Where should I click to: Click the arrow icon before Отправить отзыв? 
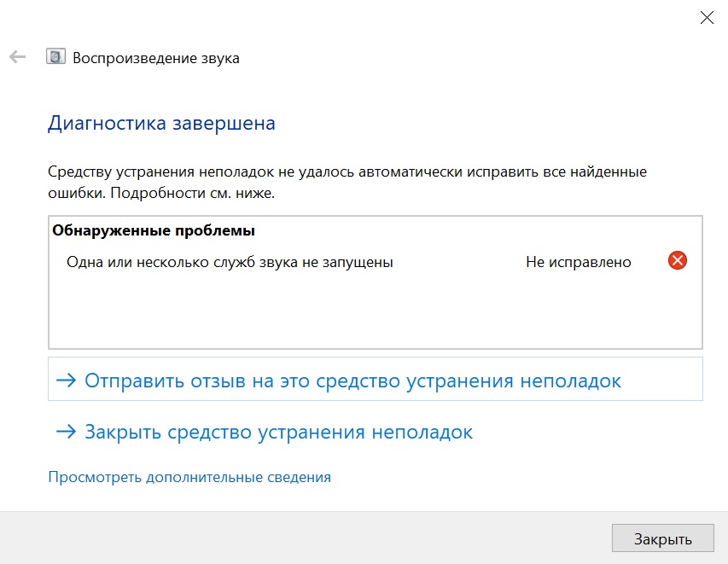pos(66,381)
